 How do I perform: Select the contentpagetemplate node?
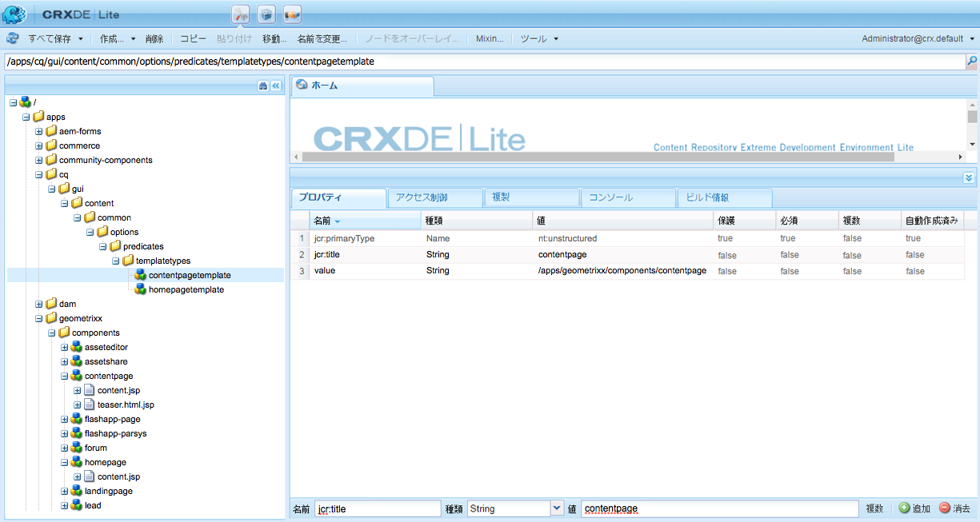click(x=190, y=275)
